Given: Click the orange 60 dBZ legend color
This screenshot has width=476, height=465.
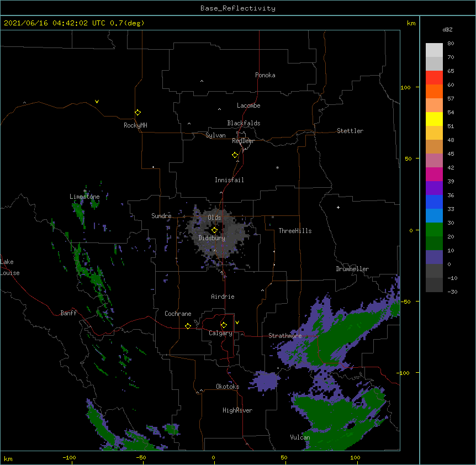Looking at the screenshot, I should coord(434,91).
